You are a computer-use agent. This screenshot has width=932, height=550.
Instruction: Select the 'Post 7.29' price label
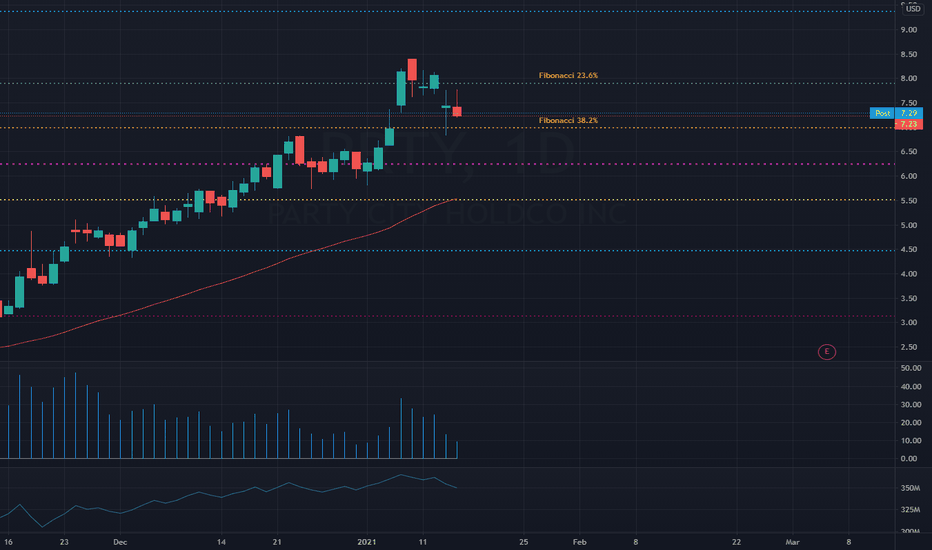(896, 113)
